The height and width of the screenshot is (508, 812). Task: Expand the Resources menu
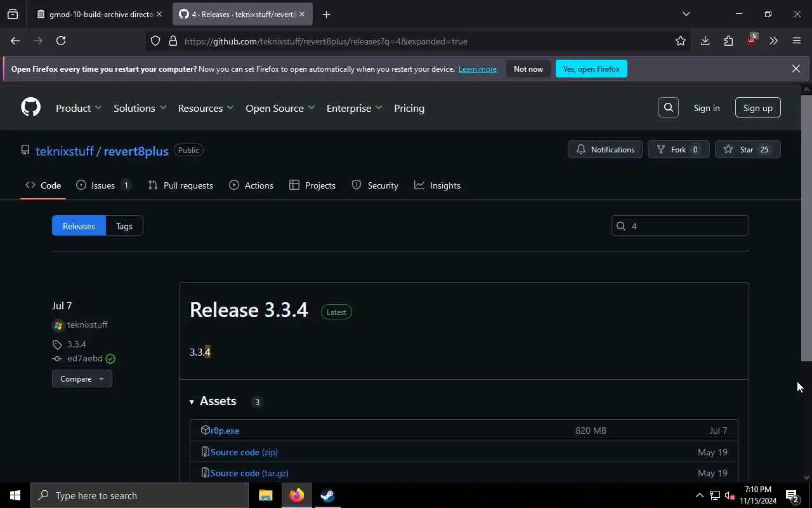[206, 108]
